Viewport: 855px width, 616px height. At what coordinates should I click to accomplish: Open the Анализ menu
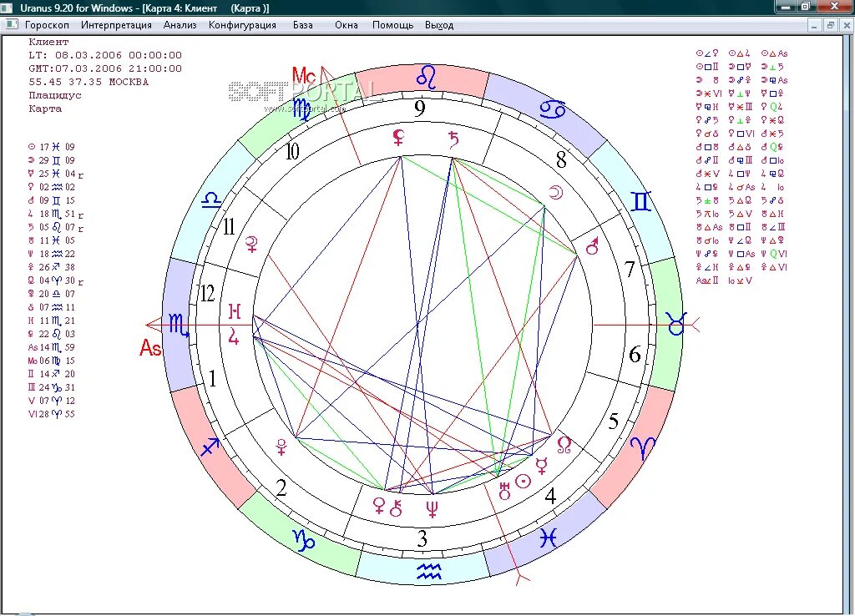(x=180, y=25)
